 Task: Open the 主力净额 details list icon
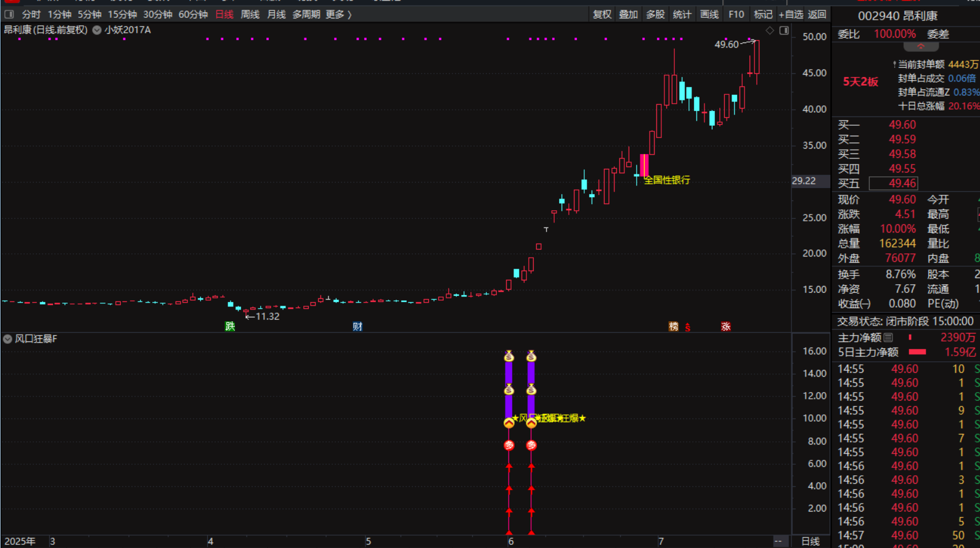click(888, 337)
